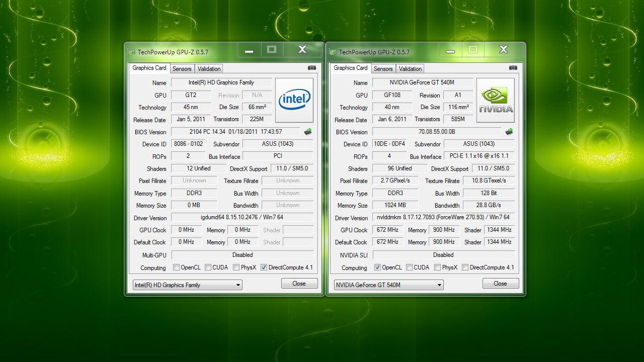Click the camera screenshot icon in Intel window
Image resolution: width=644 pixels, height=362 pixels.
(312, 68)
